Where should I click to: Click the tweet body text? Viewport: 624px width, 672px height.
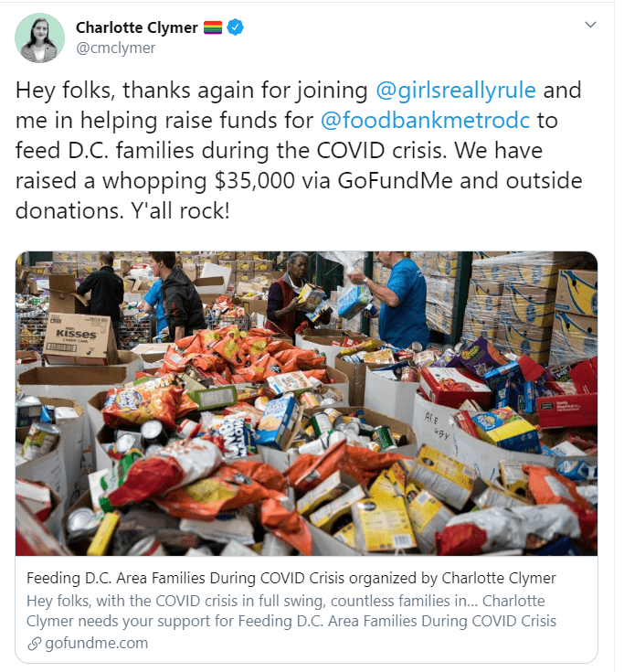[x=299, y=151]
